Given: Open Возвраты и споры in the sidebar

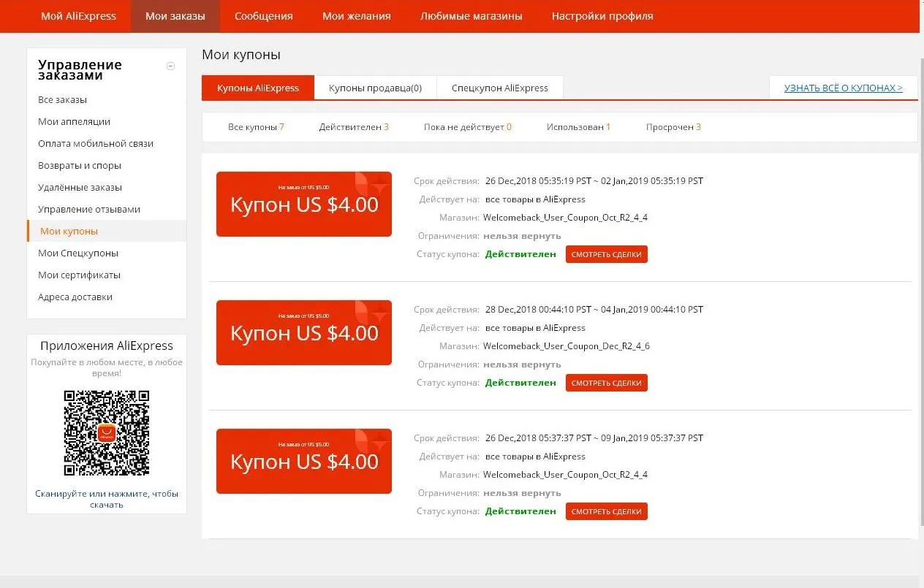Looking at the screenshot, I should [80, 165].
